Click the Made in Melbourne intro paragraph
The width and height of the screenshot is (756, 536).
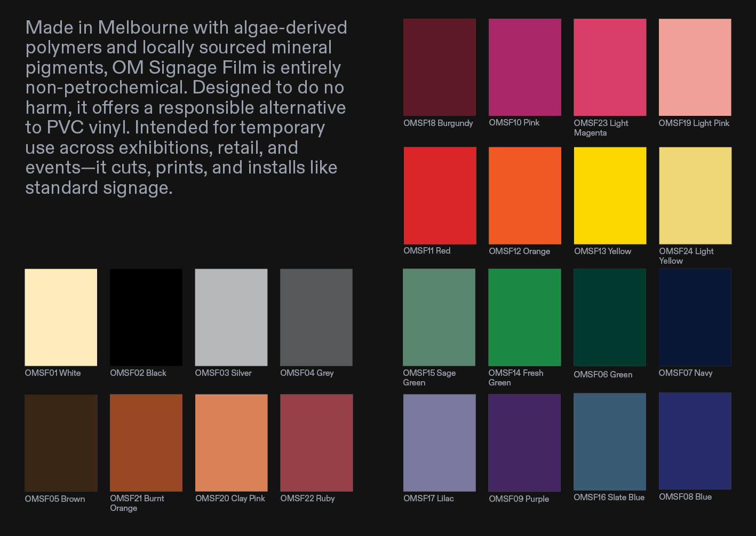coord(186,107)
